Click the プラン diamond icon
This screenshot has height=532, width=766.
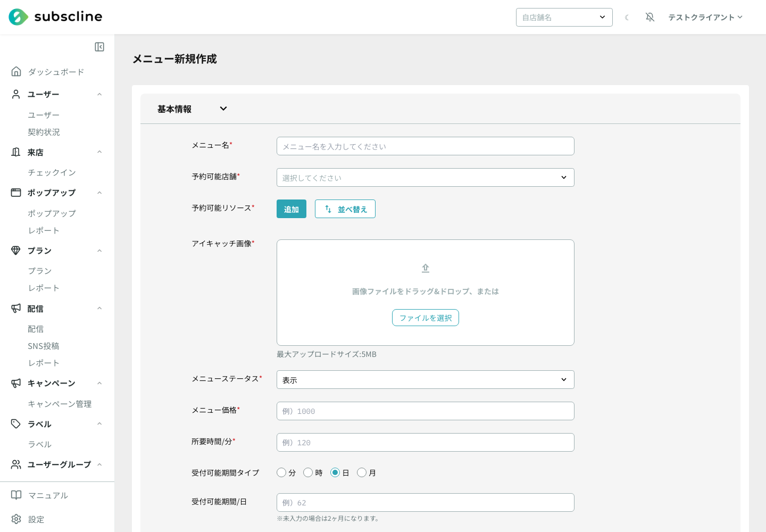click(x=16, y=251)
